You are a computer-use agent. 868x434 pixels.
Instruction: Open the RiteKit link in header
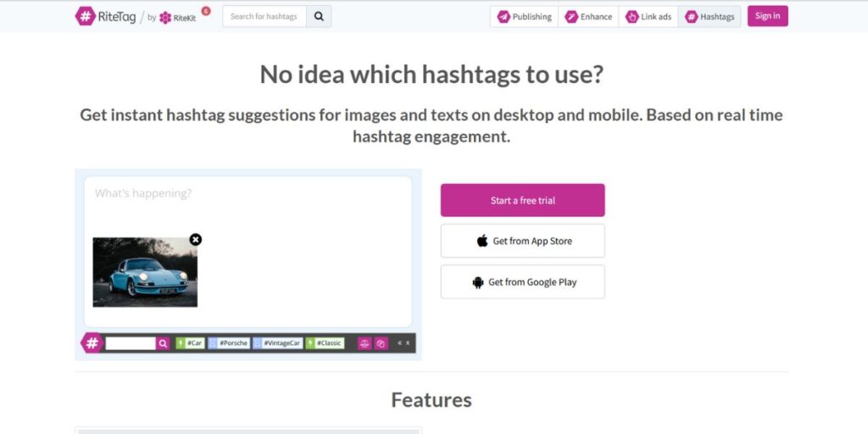[178, 17]
